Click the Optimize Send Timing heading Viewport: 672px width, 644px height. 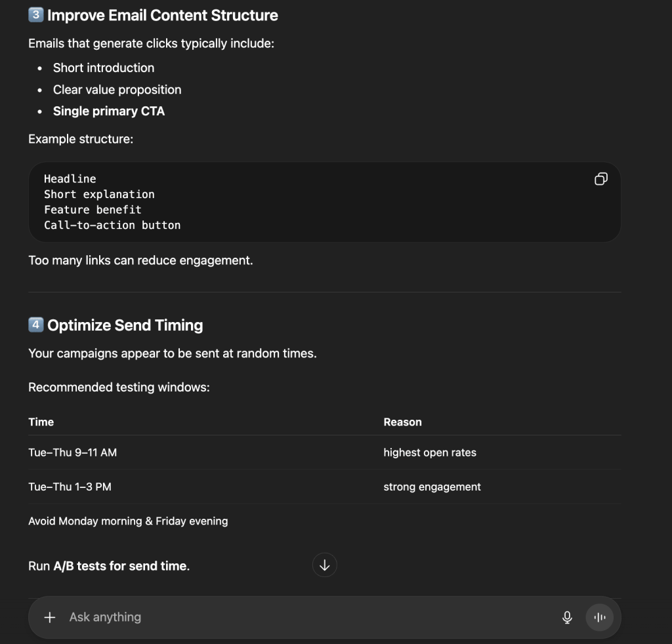125,325
